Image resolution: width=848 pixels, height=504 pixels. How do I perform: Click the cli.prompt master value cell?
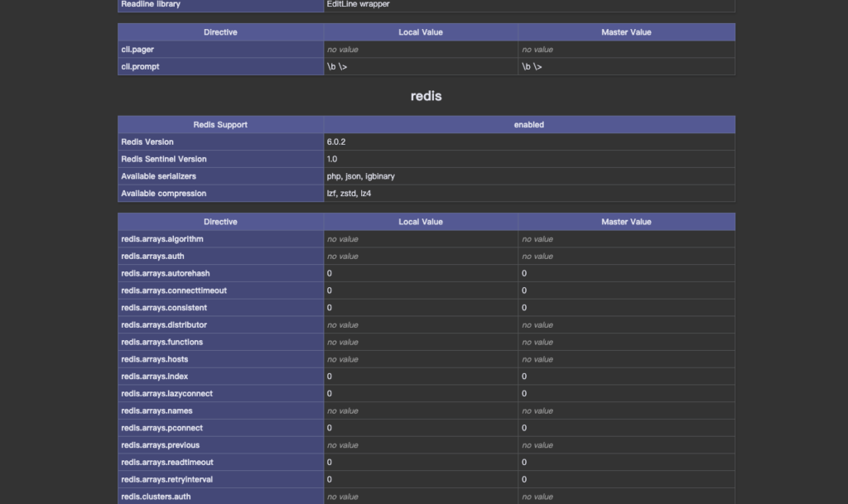point(626,66)
